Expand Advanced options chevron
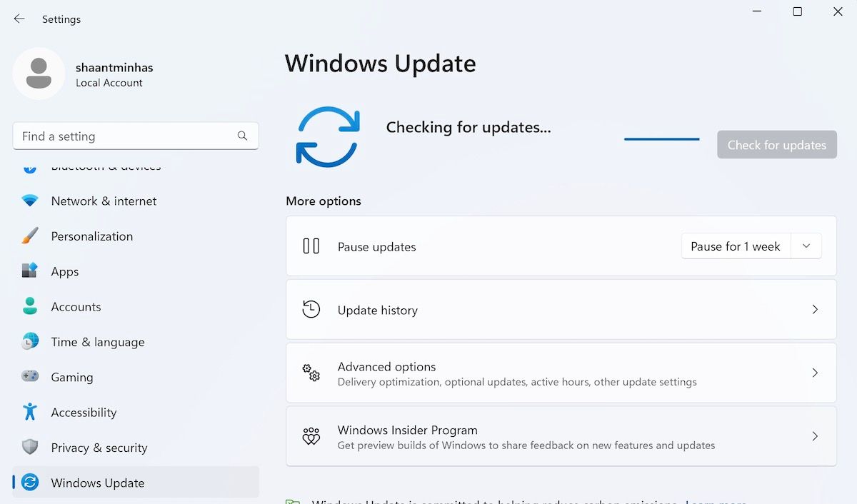Screen dimensions: 857x504 pos(815,373)
